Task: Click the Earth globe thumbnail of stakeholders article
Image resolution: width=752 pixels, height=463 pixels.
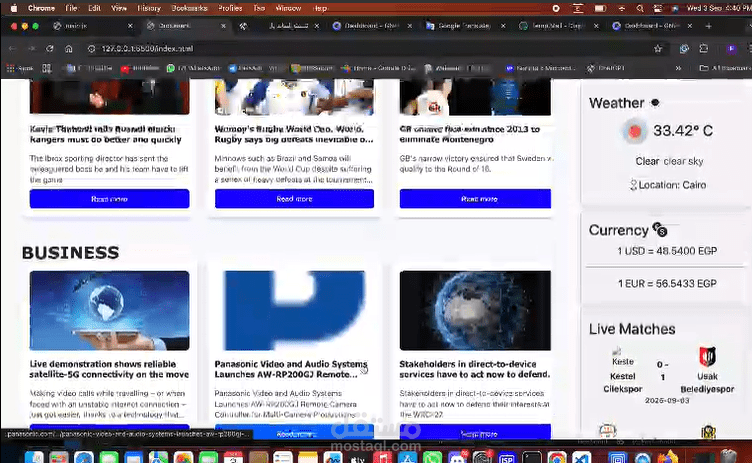Action: click(475, 310)
